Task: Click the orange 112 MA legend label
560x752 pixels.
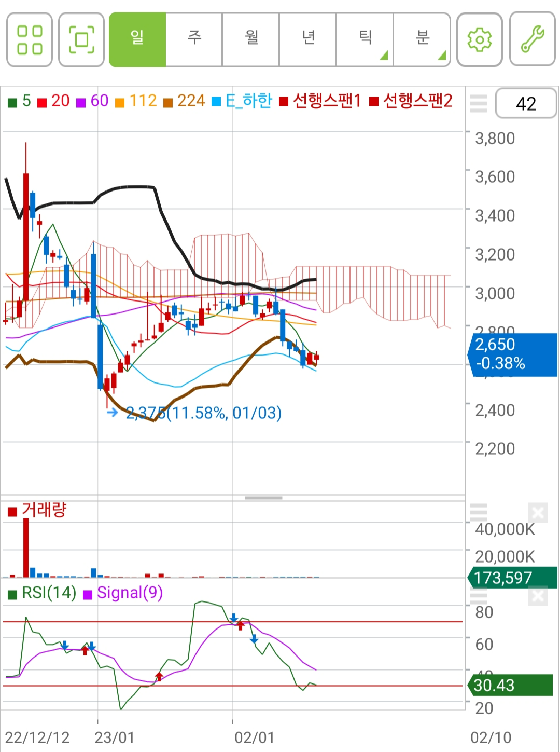Action: click(x=143, y=101)
